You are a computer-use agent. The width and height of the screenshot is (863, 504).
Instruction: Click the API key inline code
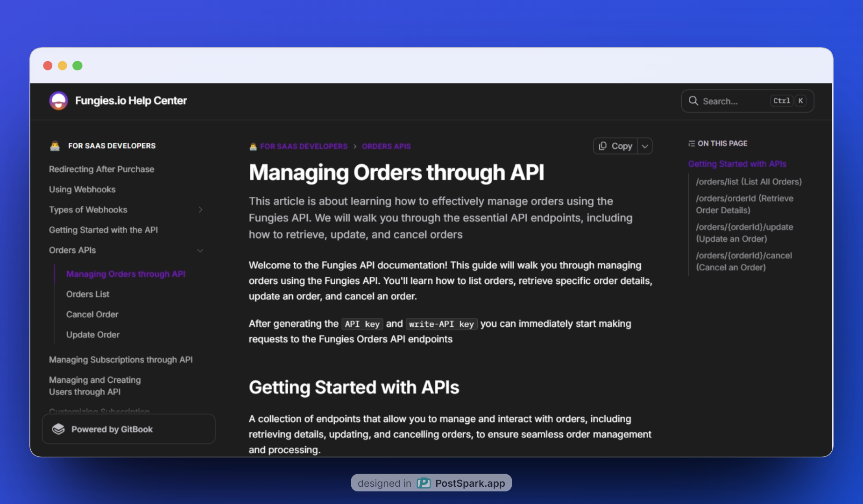coord(362,324)
